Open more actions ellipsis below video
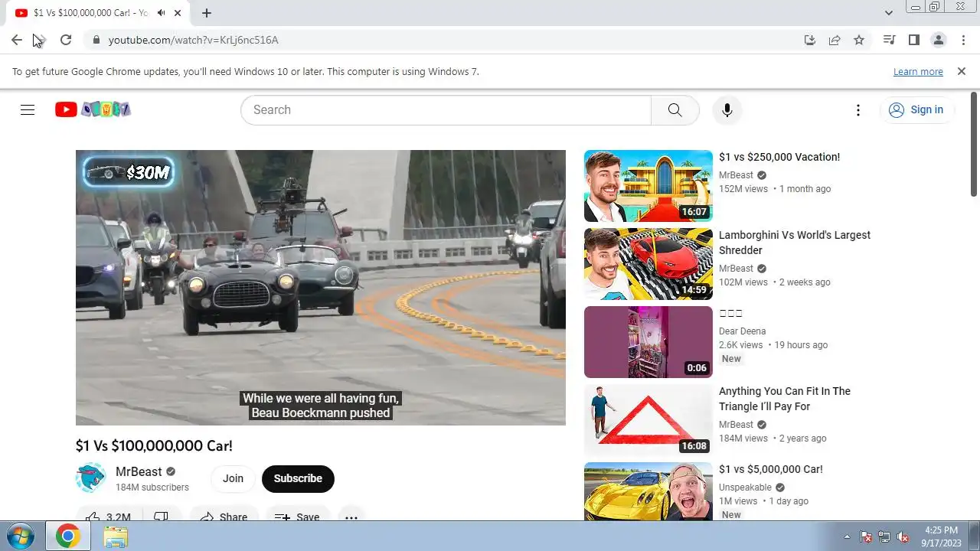The image size is (980, 551). point(351,517)
